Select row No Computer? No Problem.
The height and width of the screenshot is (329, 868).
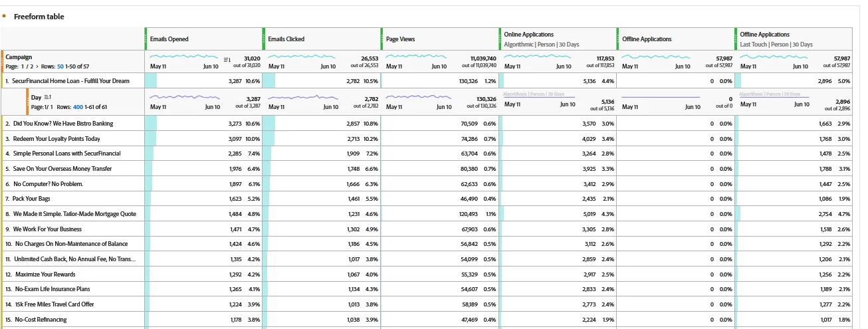coord(74,184)
